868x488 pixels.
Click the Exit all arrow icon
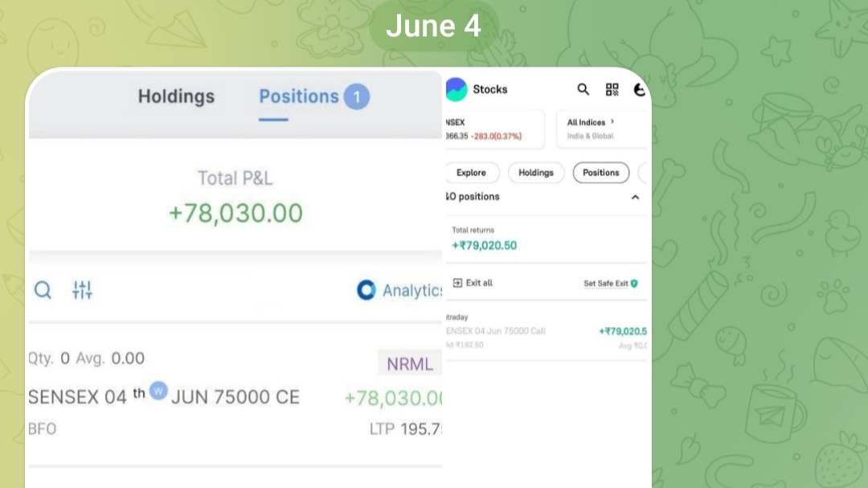(x=457, y=283)
